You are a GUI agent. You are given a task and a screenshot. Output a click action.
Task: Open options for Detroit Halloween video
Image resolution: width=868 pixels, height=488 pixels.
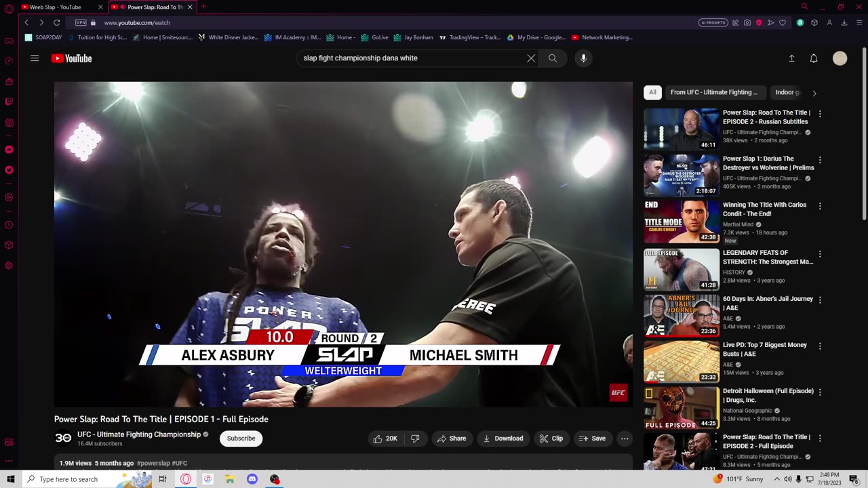pyautogui.click(x=820, y=392)
